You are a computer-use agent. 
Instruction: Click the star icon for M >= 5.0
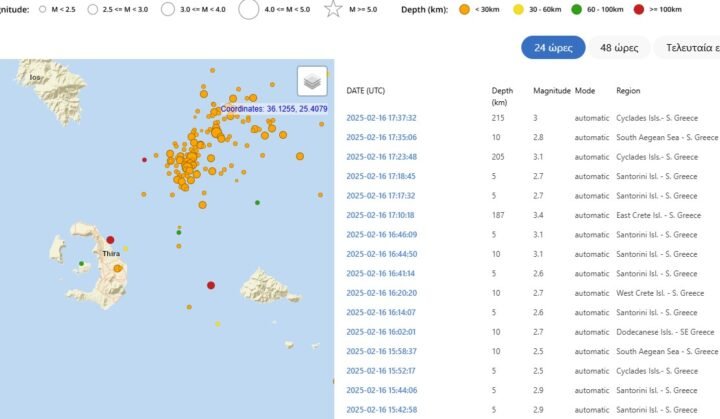(x=335, y=10)
